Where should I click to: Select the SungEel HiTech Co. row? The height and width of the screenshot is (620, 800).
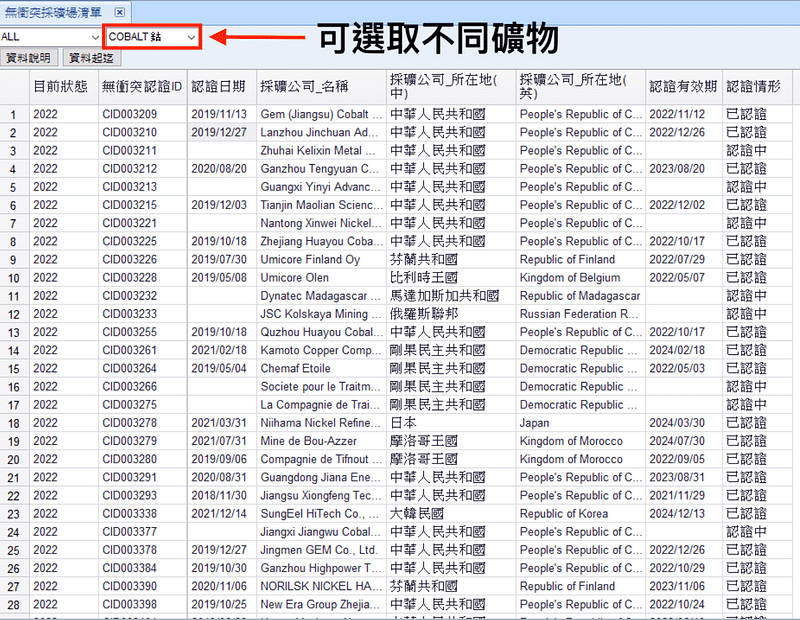click(x=305, y=513)
